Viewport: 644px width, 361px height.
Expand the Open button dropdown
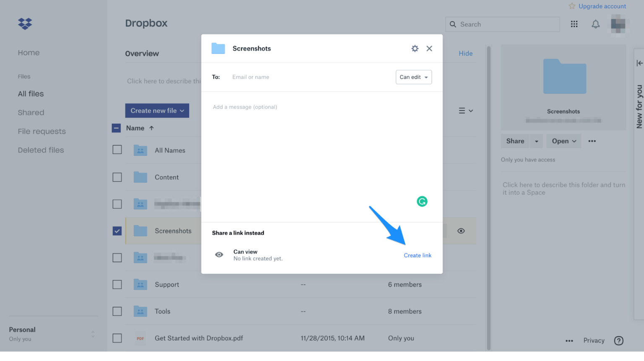point(564,141)
